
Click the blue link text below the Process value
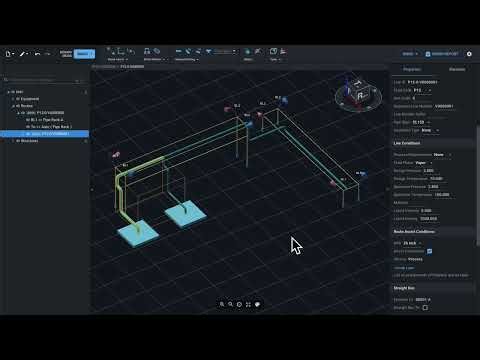tap(404, 268)
